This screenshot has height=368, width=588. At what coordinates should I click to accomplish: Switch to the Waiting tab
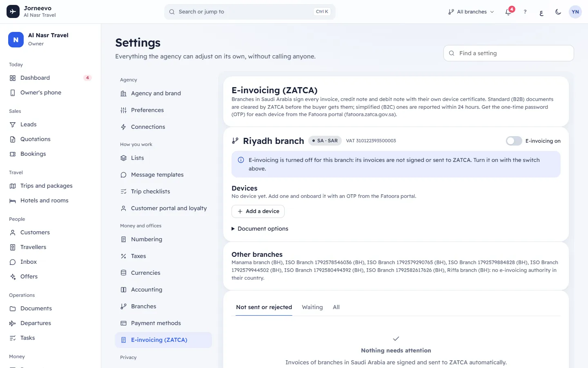point(312,307)
